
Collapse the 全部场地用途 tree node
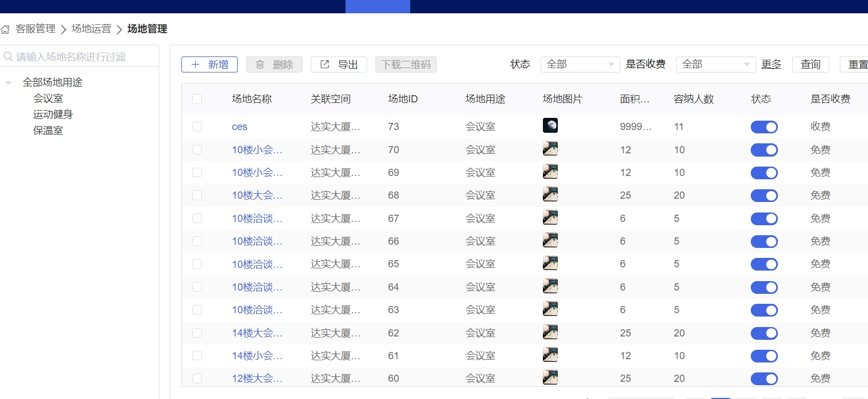tap(8, 83)
